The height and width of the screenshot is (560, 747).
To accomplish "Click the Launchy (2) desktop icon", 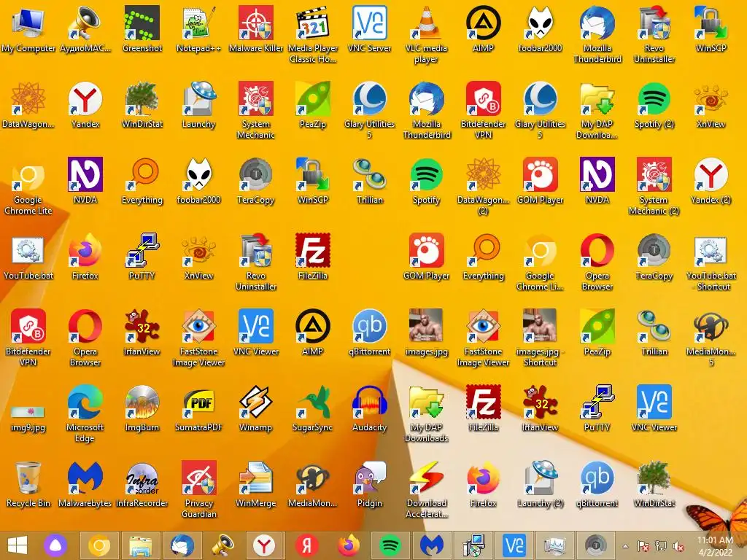I will click(x=541, y=485).
